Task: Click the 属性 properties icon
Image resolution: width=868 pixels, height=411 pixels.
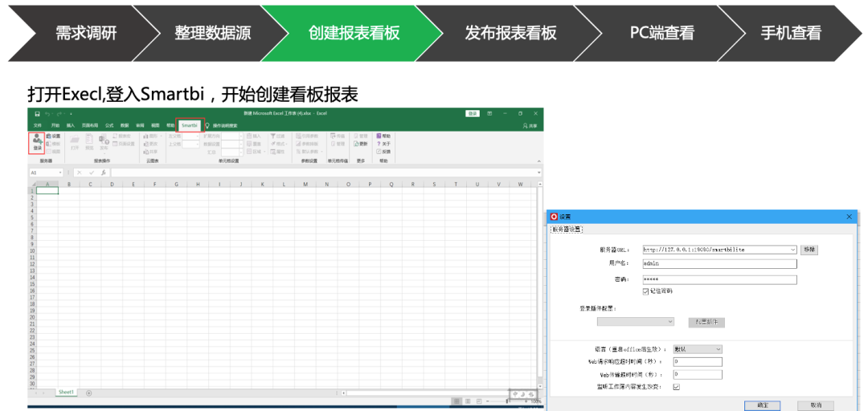Action: click(278, 152)
